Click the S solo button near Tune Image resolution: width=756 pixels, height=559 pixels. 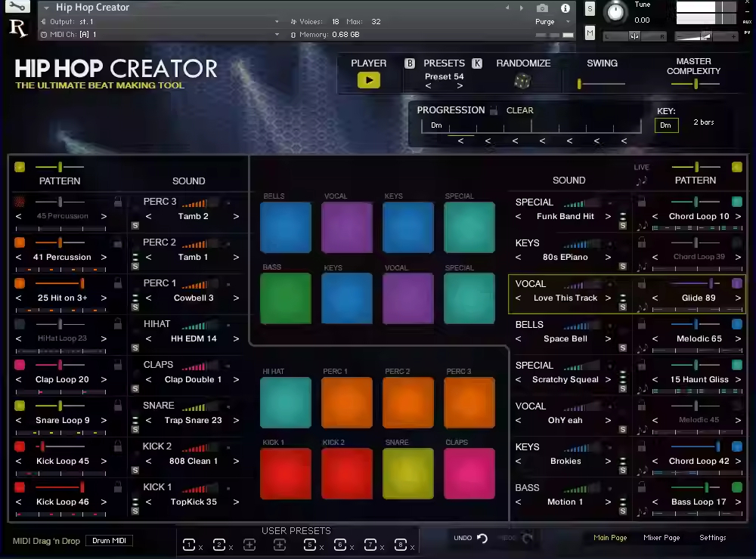pos(590,8)
